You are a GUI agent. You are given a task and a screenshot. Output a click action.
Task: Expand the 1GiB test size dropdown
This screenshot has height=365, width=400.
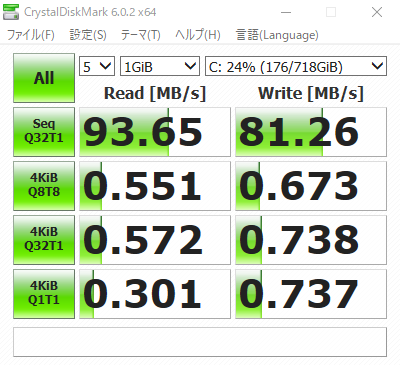pos(160,66)
